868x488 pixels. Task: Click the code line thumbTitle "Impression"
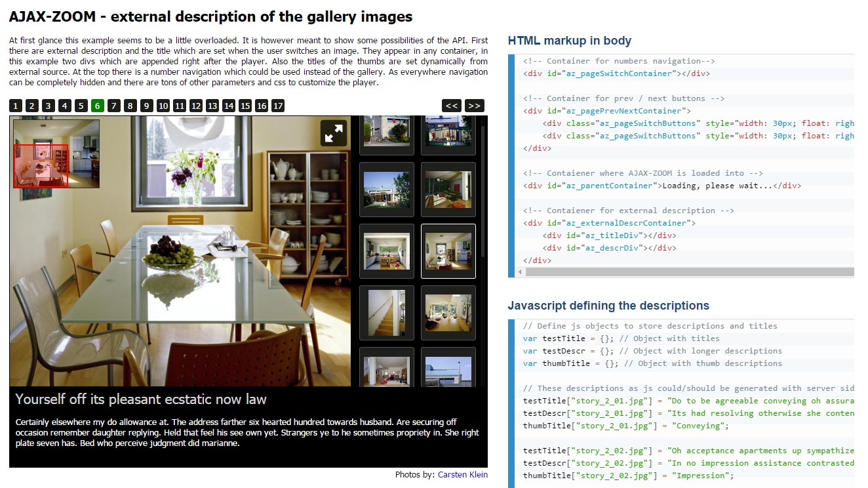click(x=628, y=476)
